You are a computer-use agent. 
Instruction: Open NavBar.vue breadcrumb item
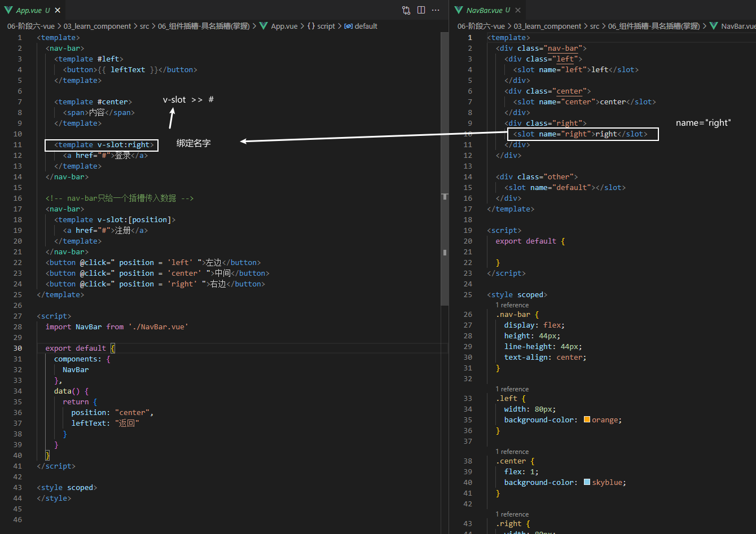tap(738, 26)
